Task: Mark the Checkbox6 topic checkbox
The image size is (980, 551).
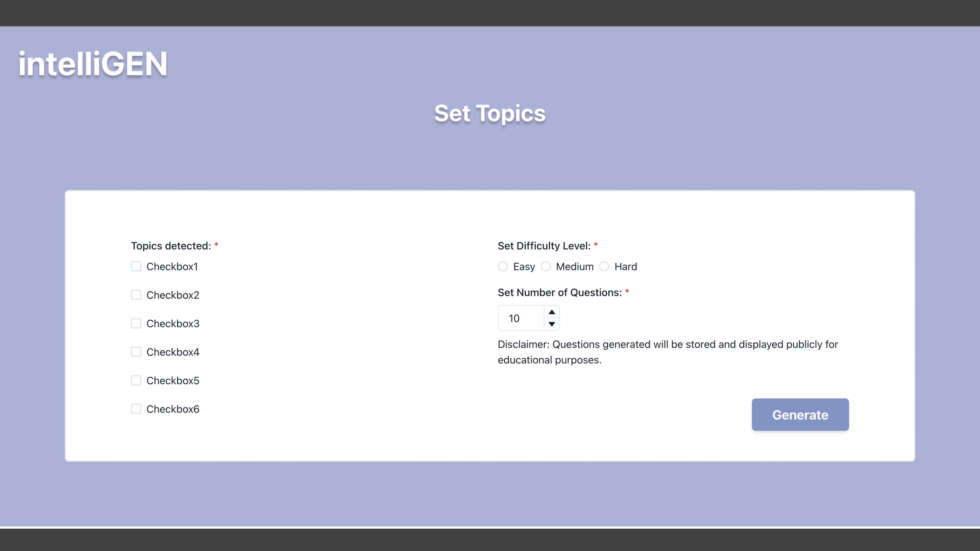Action: (x=136, y=409)
